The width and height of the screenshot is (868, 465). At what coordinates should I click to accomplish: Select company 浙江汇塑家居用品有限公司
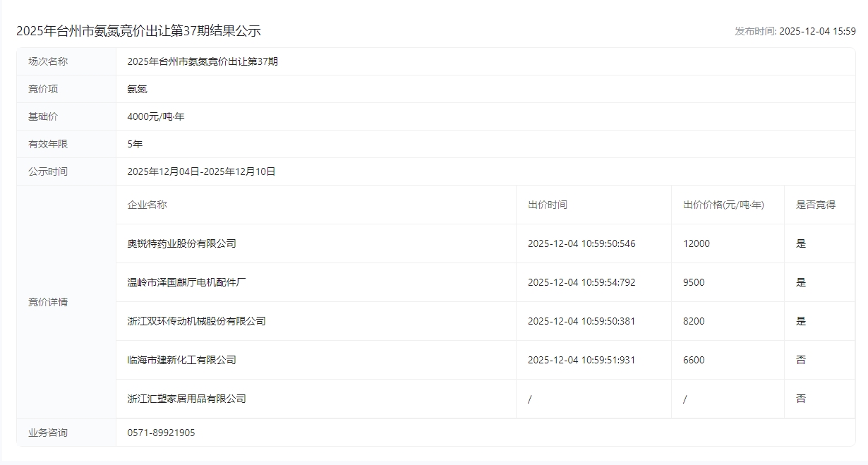pos(186,399)
